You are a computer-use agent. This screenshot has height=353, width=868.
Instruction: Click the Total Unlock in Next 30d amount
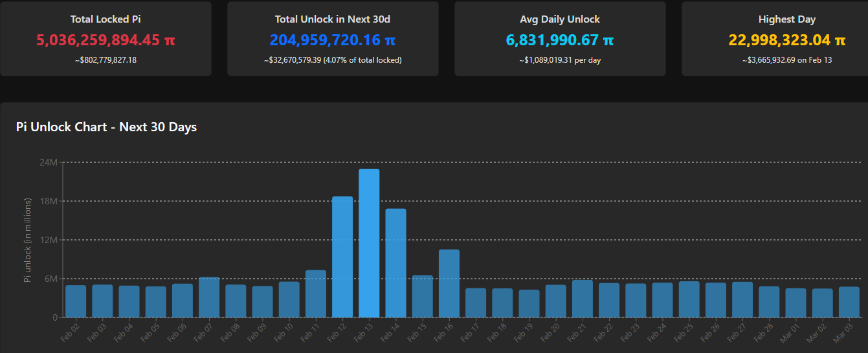point(333,40)
